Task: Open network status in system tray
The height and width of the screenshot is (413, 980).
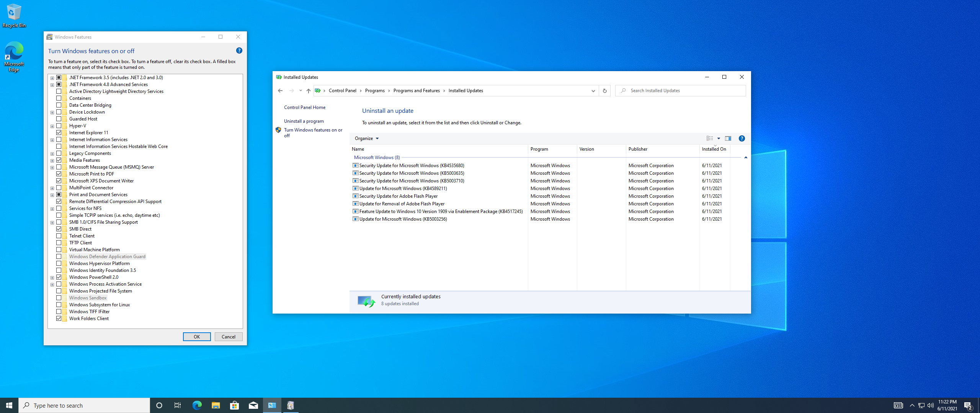Action: click(x=921, y=405)
